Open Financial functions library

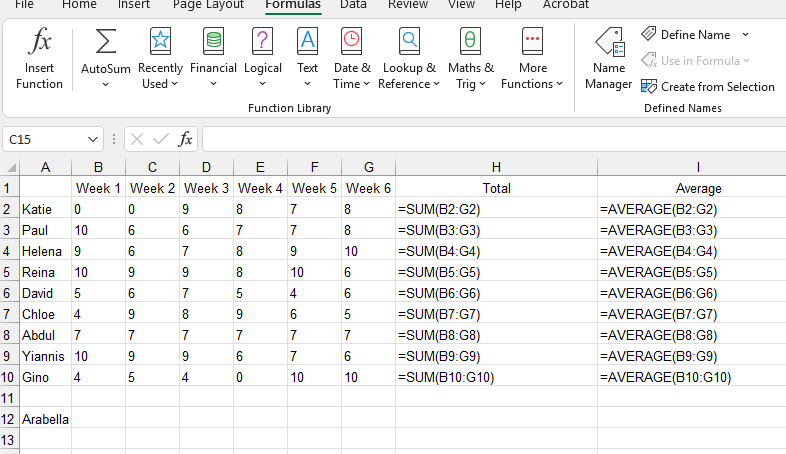(x=213, y=58)
